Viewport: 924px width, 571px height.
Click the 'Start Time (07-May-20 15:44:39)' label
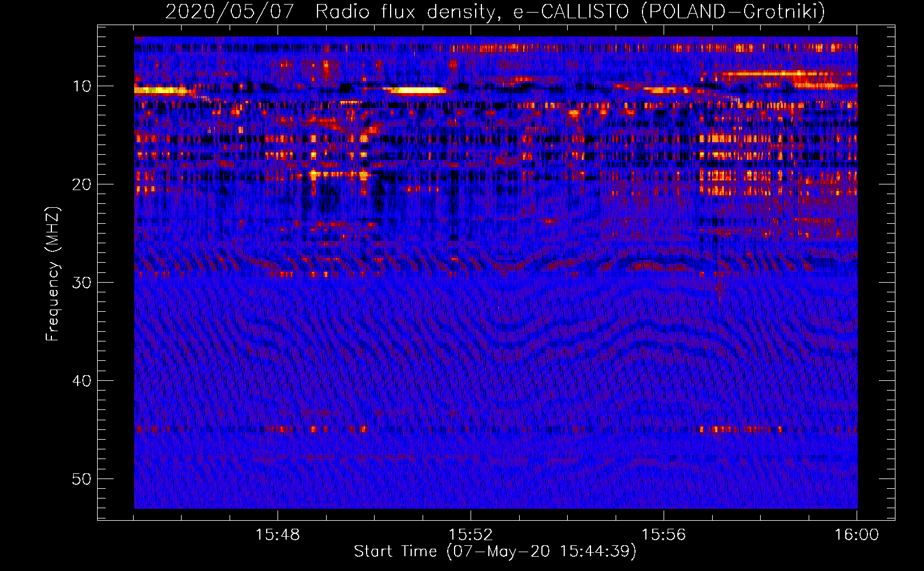coord(495,551)
